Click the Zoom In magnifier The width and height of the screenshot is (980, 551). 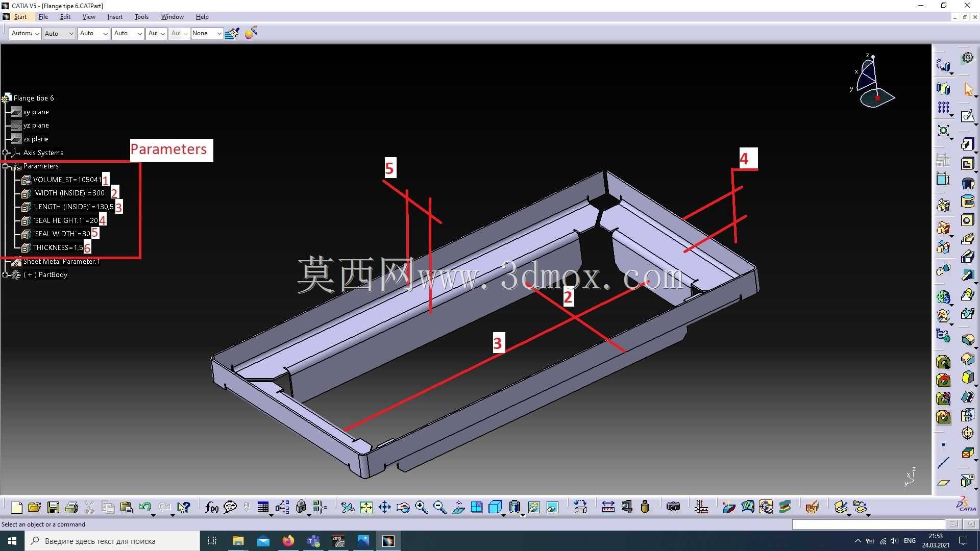pos(422,507)
